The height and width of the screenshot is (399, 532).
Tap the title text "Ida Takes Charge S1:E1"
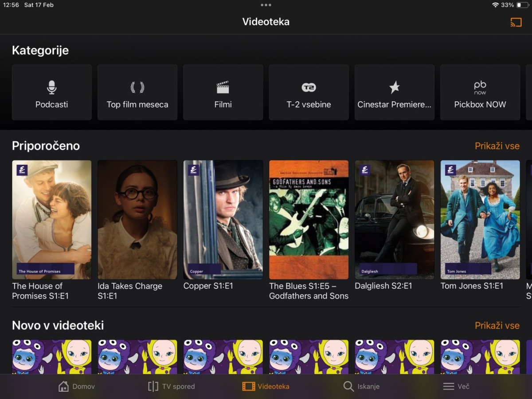tap(130, 291)
